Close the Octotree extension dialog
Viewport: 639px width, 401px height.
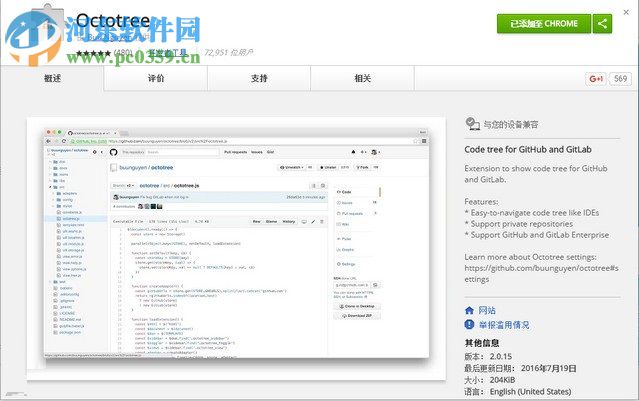point(626,12)
